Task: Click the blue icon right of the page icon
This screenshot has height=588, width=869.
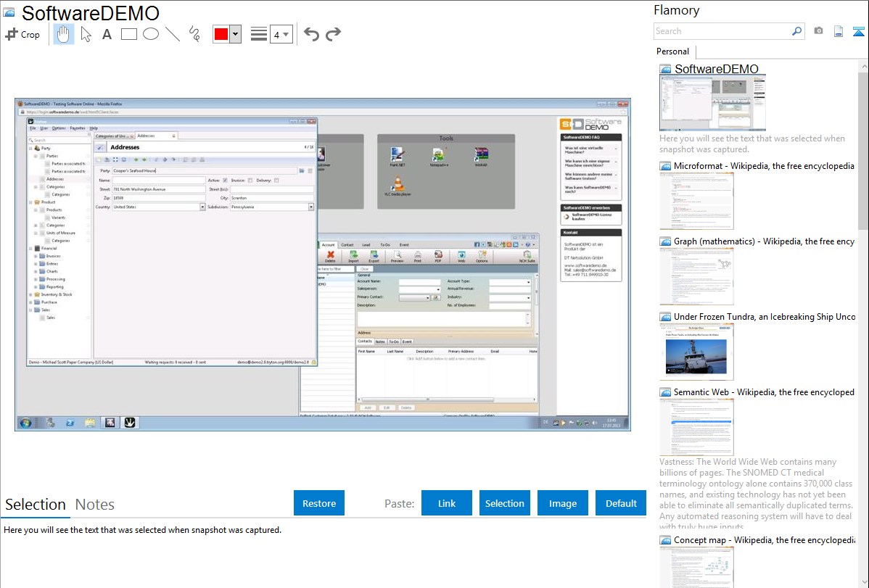Action: point(858,31)
